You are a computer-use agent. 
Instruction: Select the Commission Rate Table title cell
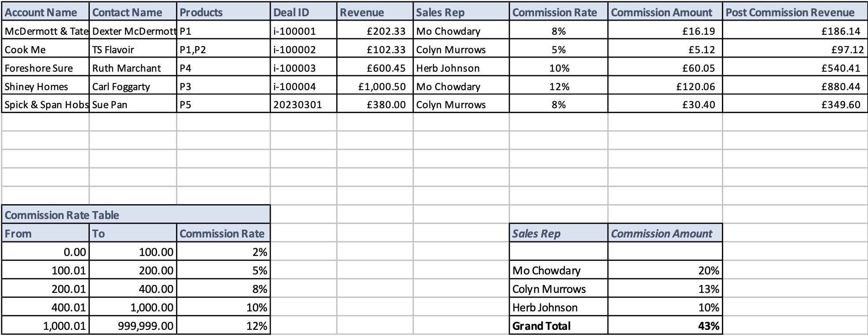pyautogui.click(x=136, y=215)
